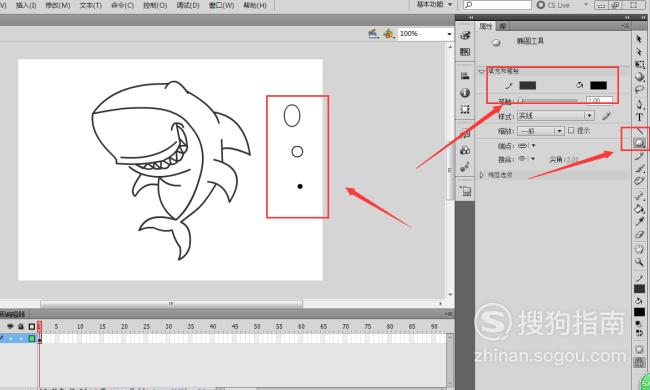Open the Transform panel icon
This screenshot has height=390, width=650.
pos(465,109)
